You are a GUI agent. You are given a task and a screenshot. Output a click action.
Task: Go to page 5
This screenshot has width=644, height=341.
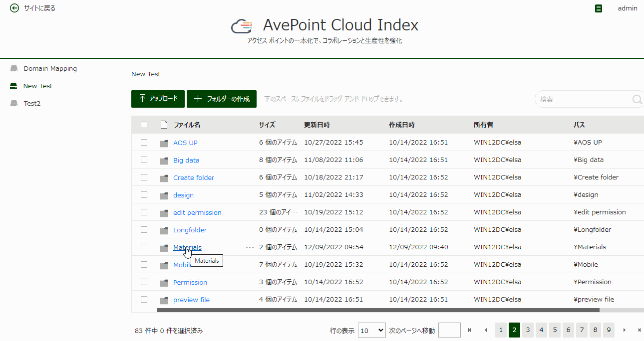(555, 330)
